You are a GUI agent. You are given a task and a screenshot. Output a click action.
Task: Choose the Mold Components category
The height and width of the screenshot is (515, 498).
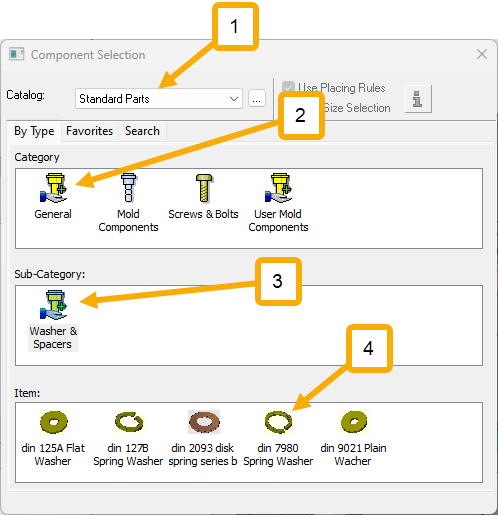click(x=128, y=188)
